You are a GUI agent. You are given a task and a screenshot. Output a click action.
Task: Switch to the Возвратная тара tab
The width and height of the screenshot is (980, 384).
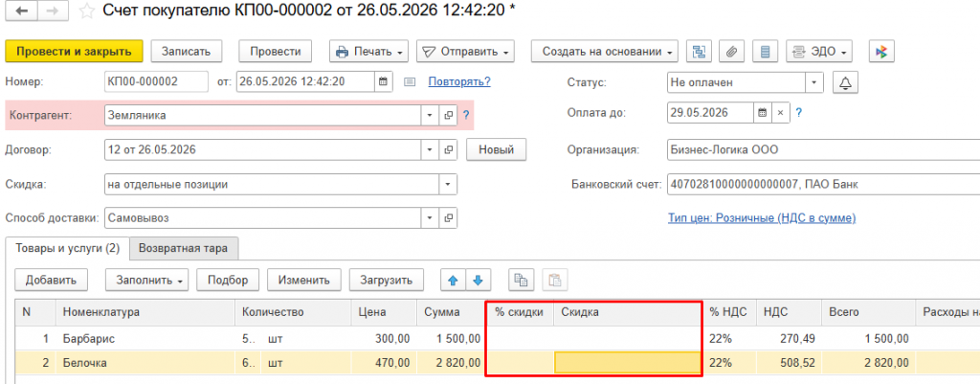point(184,248)
